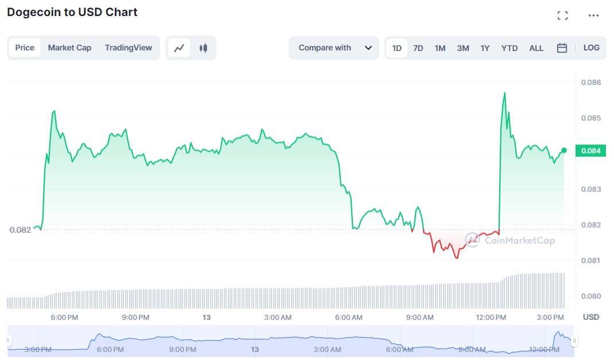The width and height of the screenshot is (614, 364).
Task: Switch to the Market Cap tab
Action: coord(69,48)
